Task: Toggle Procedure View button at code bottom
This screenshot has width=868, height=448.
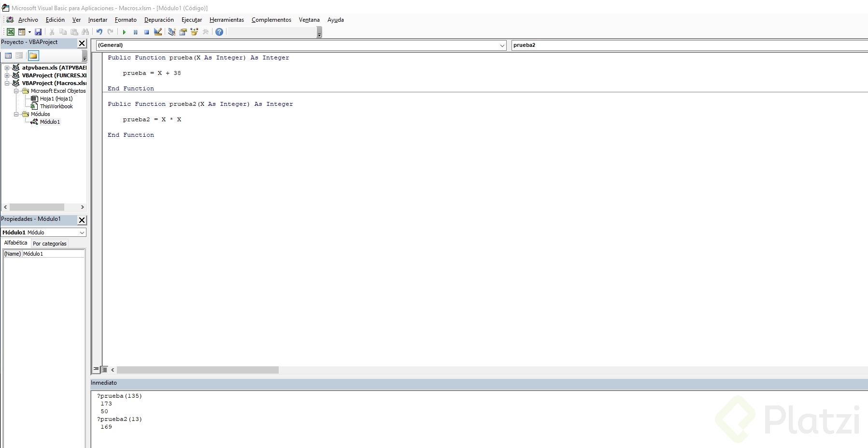Action: click(x=96, y=370)
